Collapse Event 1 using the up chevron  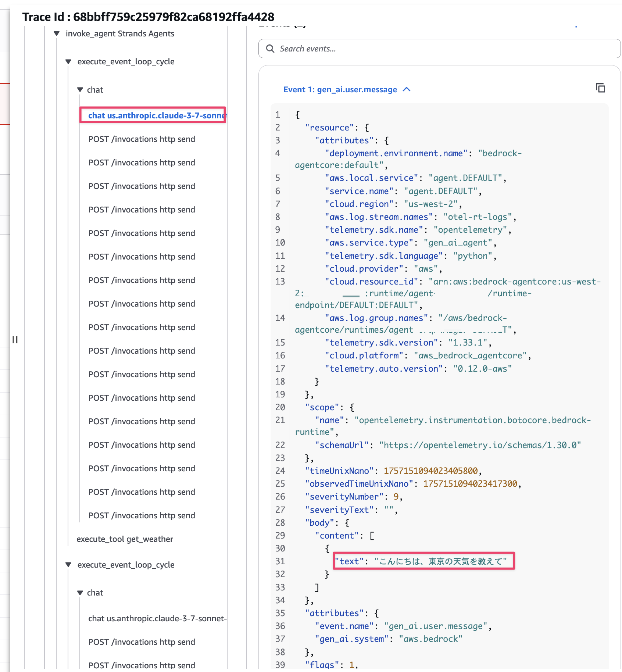[407, 89]
